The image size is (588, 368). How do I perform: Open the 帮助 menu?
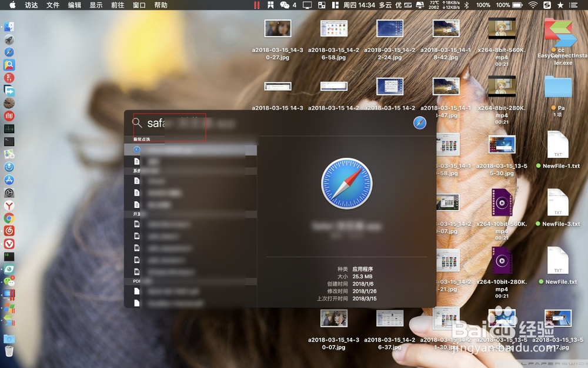click(161, 5)
